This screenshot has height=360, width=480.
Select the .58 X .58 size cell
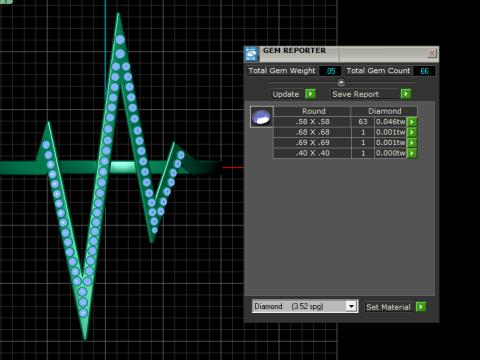pyautogui.click(x=312, y=122)
